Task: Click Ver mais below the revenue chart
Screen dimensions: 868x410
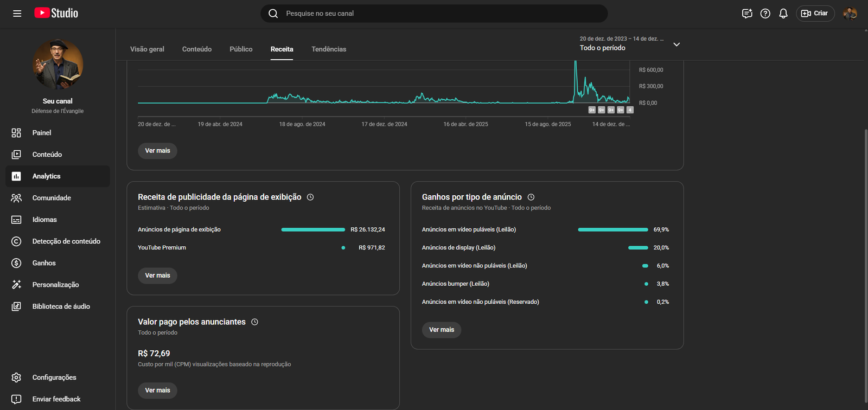Action: 157,151
